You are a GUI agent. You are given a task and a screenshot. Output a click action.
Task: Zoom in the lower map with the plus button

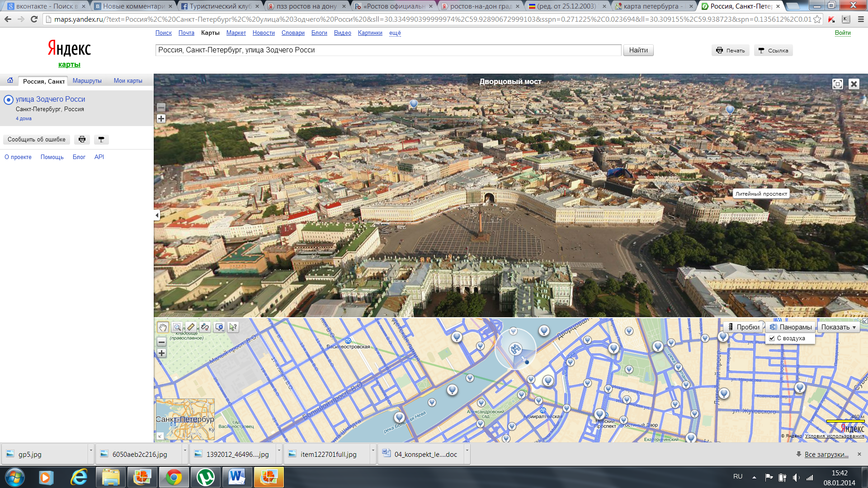coord(161,353)
